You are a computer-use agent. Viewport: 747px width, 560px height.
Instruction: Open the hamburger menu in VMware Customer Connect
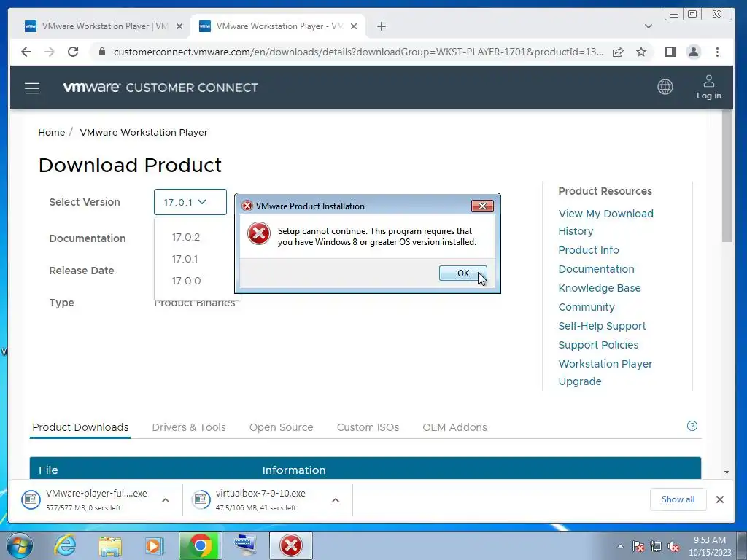point(32,87)
